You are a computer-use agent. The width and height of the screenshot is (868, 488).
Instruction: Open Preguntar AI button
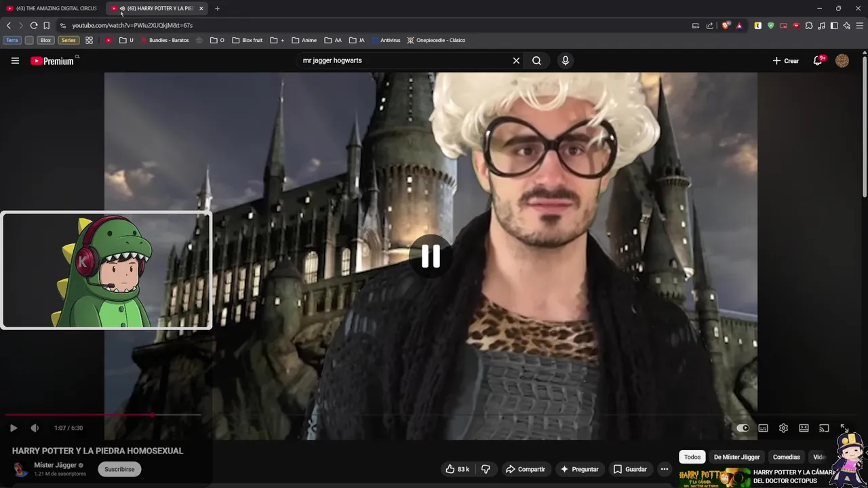(579, 469)
